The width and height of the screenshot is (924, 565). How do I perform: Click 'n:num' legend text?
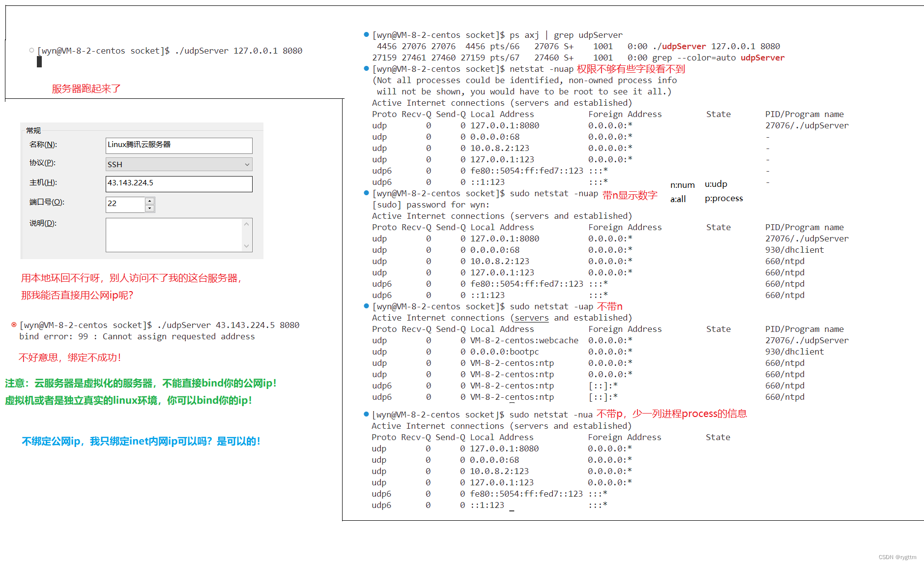683,185
